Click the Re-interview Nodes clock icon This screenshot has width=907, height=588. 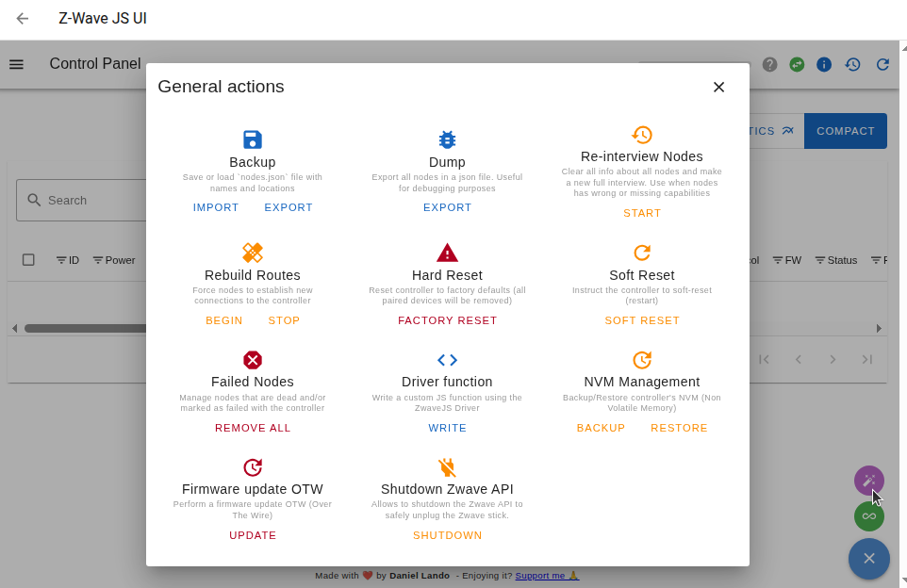641,135
